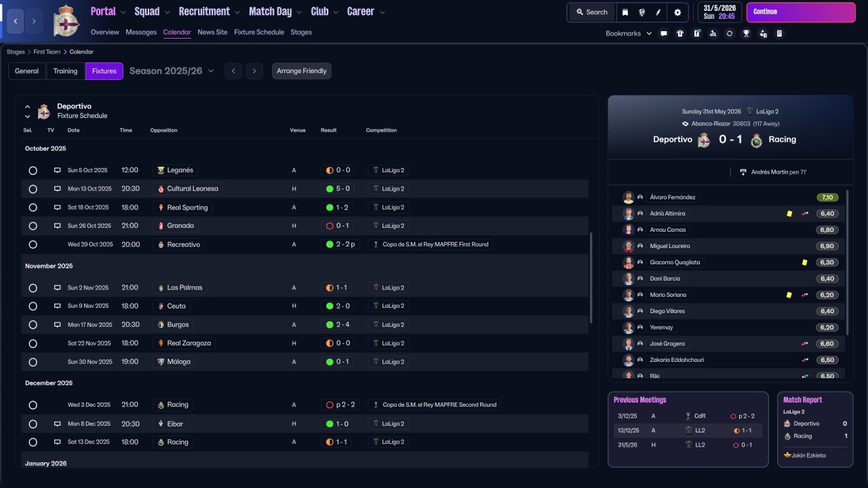Select the Leganés fixture radio button
Screen dimensions: 868x488
[33, 170]
